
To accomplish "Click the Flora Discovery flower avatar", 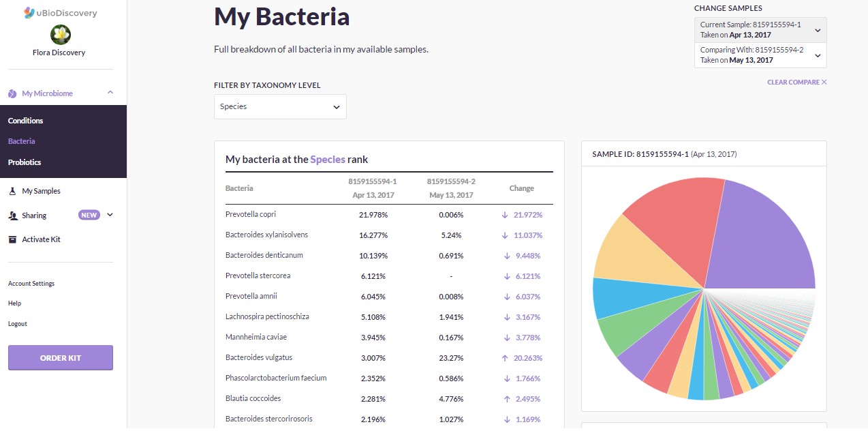I will pyautogui.click(x=61, y=35).
